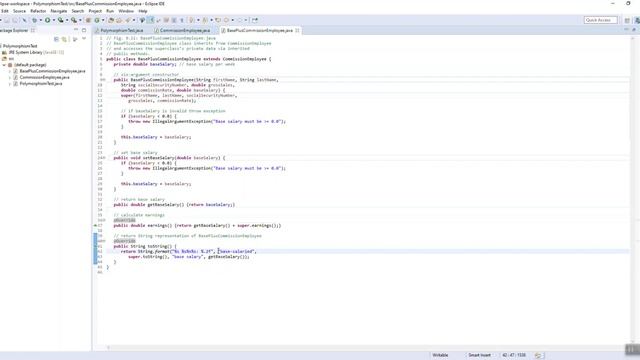
Task: Open the Run menu
Action: coord(110,11)
